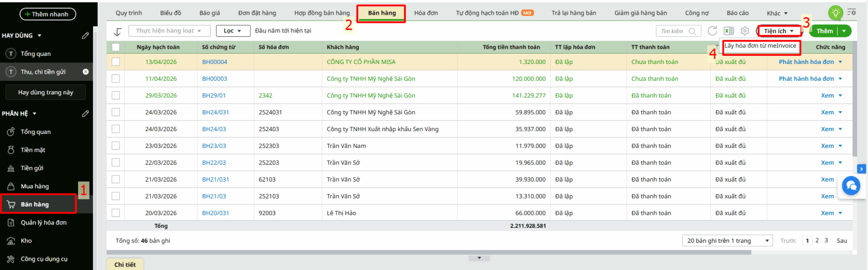Open table settings gear icon
868x270 pixels.
[745, 31]
